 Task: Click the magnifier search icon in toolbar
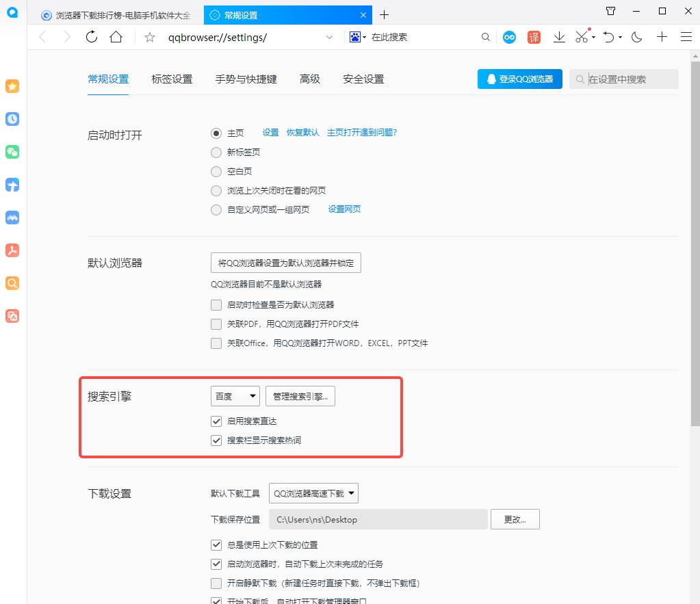[x=486, y=37]
